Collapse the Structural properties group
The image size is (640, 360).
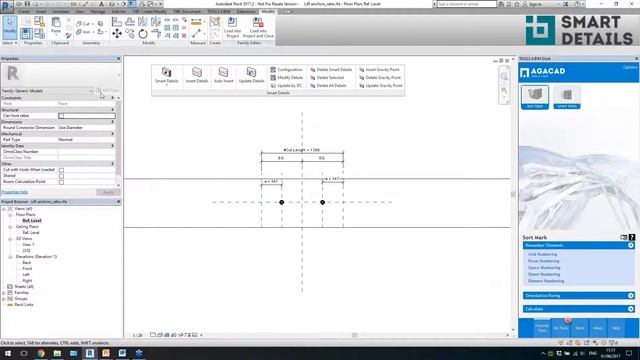tap(113, 110)
